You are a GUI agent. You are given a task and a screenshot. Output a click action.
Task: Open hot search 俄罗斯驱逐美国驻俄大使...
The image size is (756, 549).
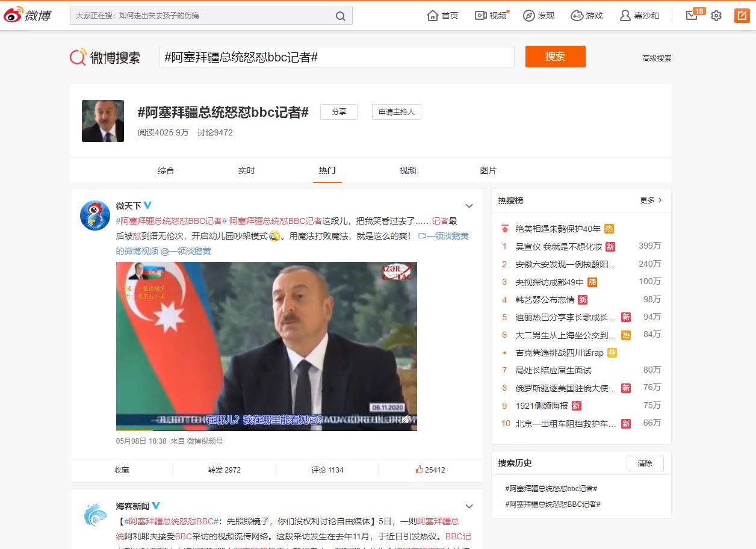coord(566,388)
